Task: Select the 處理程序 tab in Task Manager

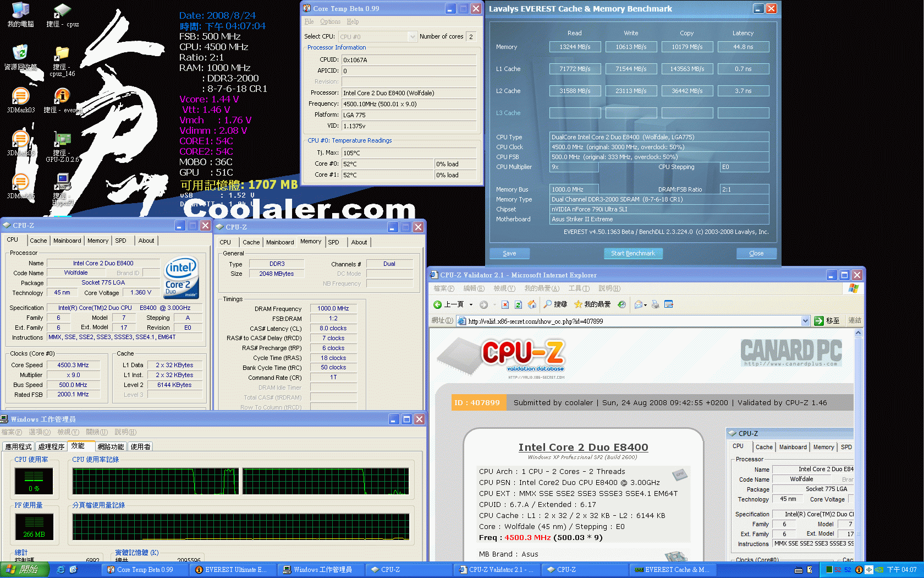Action: tap(51, 446)
